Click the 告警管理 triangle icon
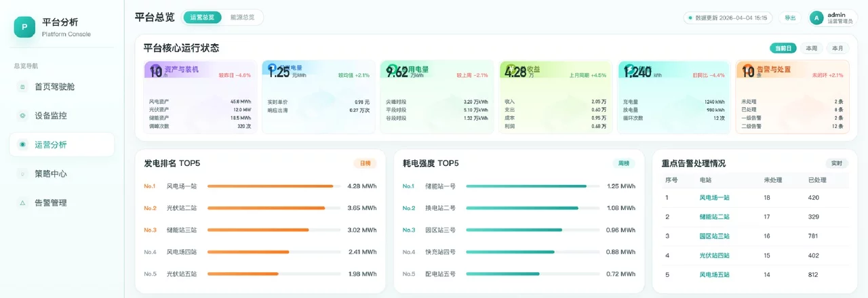Screen dimensions: 868x298 click(x=22, y=203)
